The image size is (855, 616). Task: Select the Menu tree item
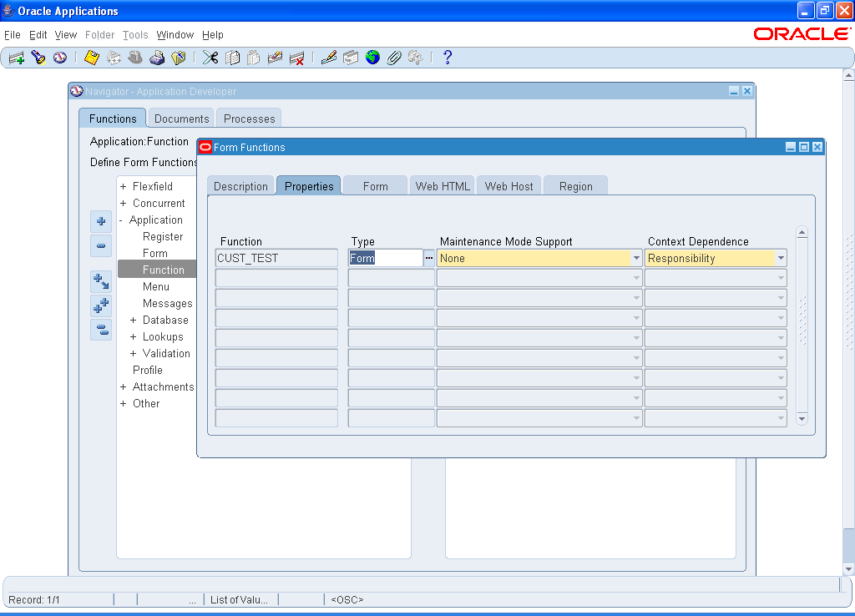click(x=156, y=287)
